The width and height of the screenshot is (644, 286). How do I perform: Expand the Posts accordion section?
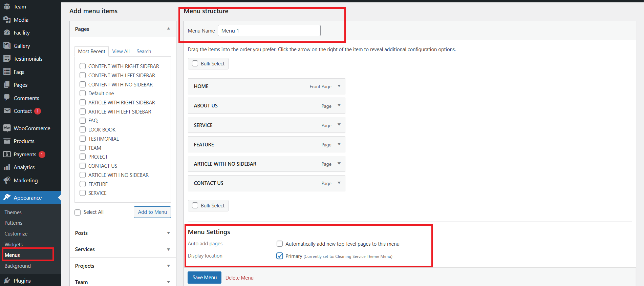coord(168,233)
